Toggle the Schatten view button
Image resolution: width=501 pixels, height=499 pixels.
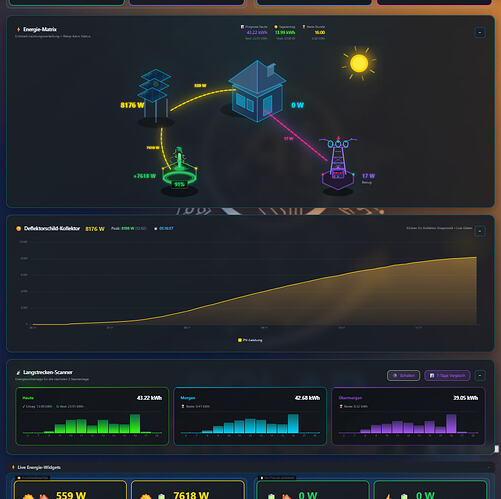pos(403,376)
